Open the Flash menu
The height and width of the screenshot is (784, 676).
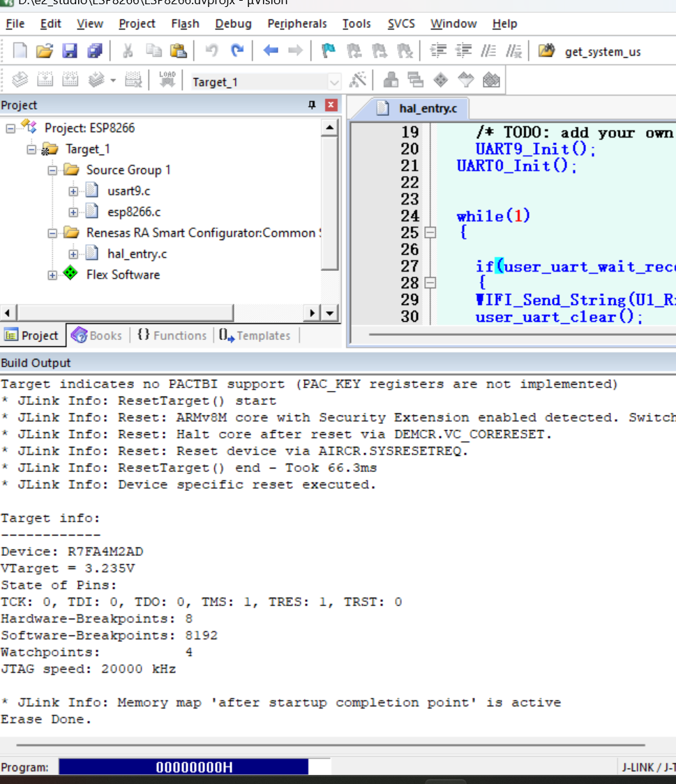185,24
